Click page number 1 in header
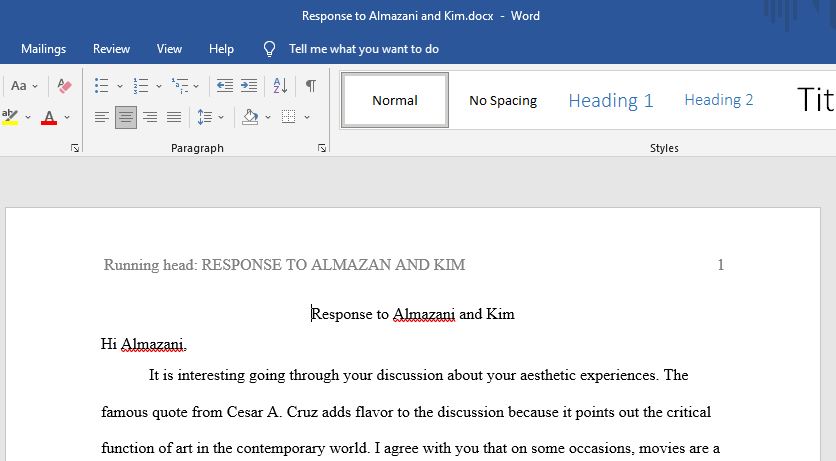 (x=720, y=265)
